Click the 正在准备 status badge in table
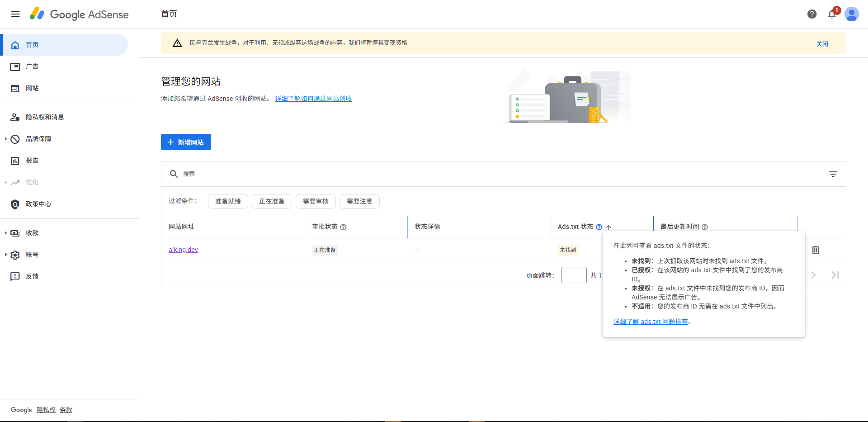The height and width of the screenshot is (422, 868). tap(325, 250)
